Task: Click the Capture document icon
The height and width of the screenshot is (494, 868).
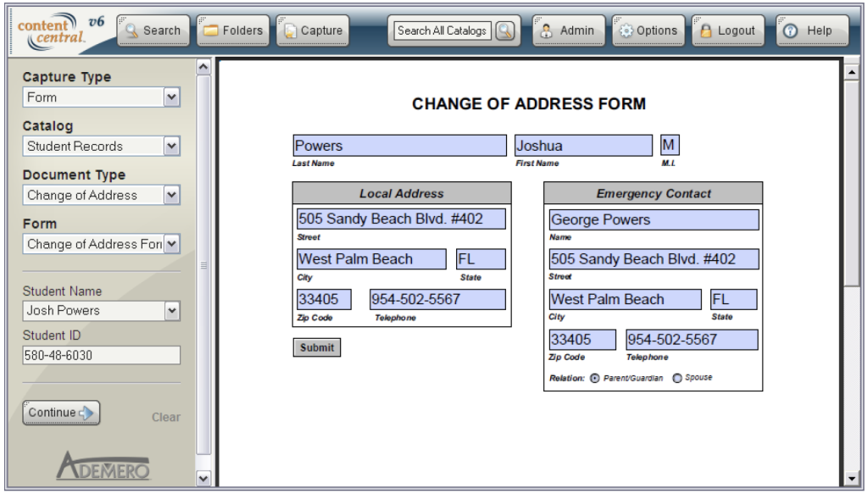Action: tap(292, 30)
